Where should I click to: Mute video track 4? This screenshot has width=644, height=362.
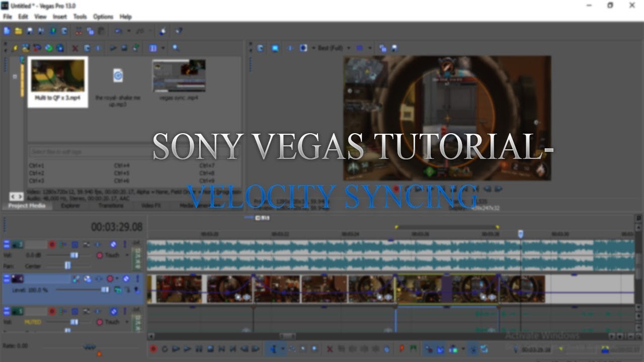point(126,279)
